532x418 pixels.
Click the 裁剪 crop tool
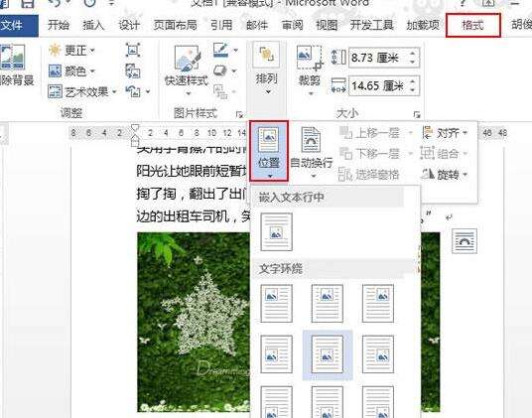310,70
